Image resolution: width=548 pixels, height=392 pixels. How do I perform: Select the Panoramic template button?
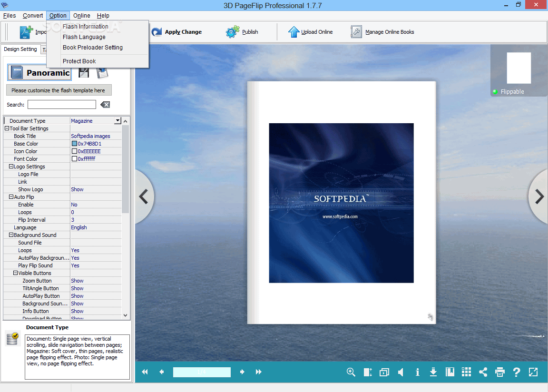point(39,73)
